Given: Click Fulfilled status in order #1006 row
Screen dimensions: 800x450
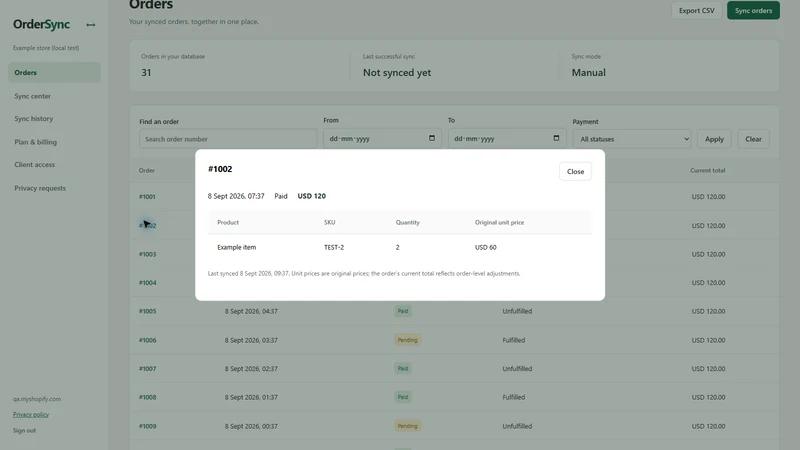Looking at the screenshot, I should (514, 340).
